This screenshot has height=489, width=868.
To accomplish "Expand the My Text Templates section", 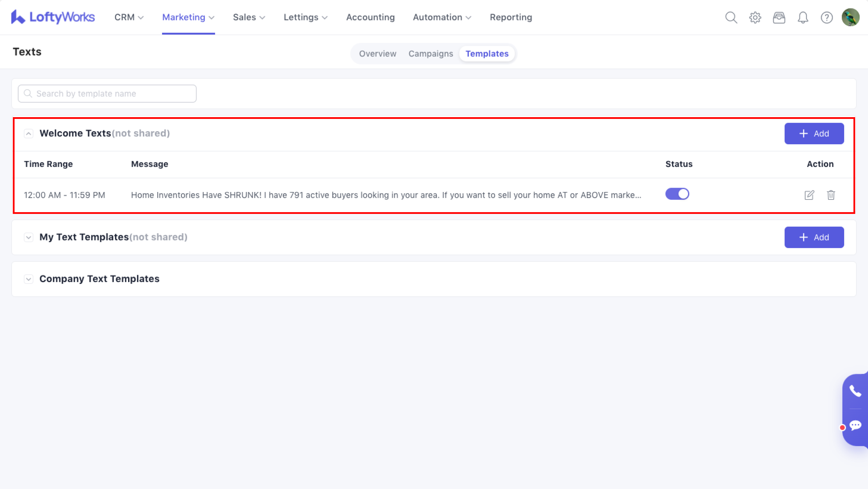I will tap(29, 238).
